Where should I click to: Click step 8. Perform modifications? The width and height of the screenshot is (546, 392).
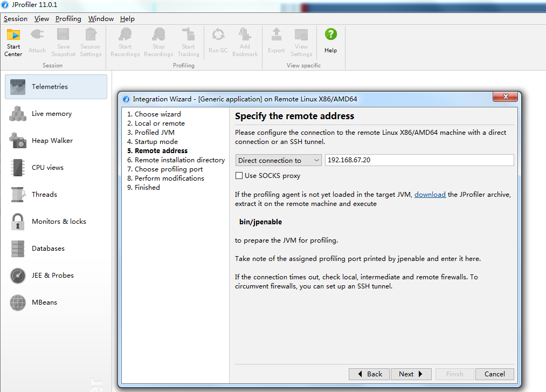(x=166, y=178)
